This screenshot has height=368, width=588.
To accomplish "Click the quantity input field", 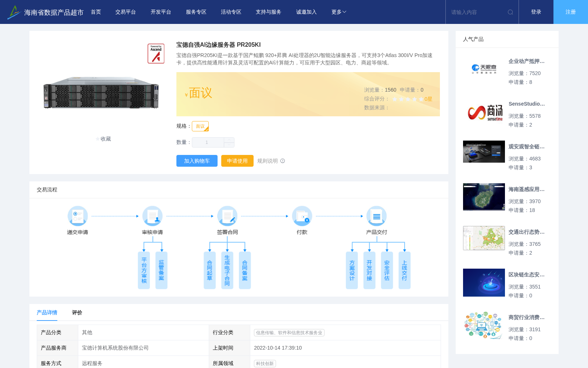I will (208, 142).
